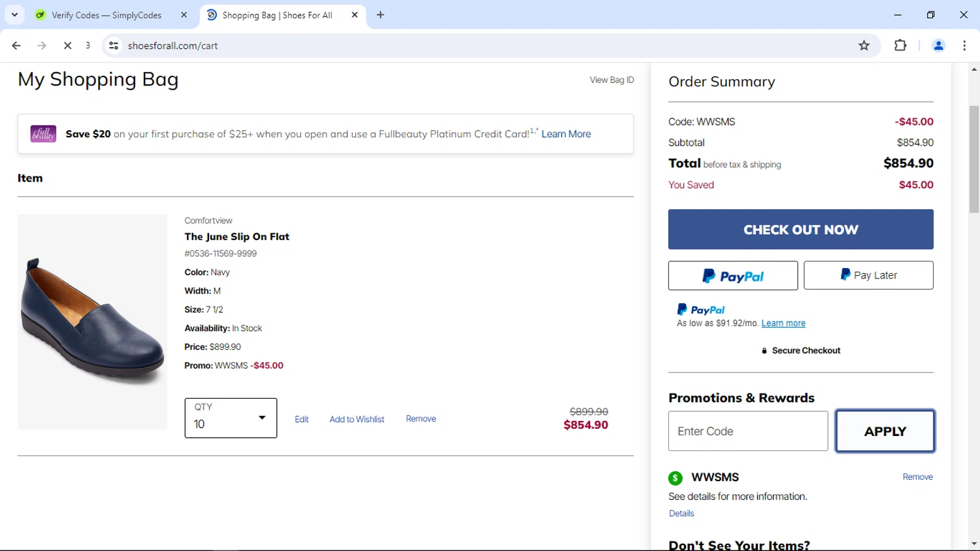Click the page vertical scrollbar thumb
980x551 pixels.
[x=974, y=158]
